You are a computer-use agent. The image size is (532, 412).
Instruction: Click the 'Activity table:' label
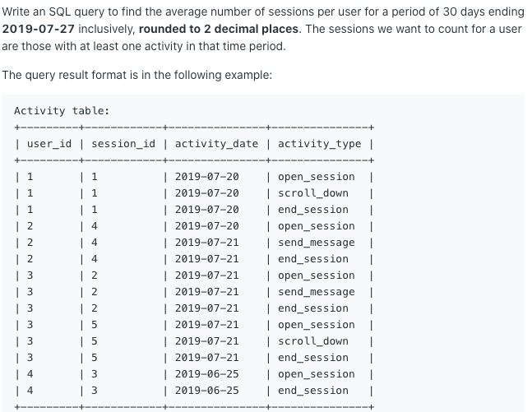[x=62, y=111]
